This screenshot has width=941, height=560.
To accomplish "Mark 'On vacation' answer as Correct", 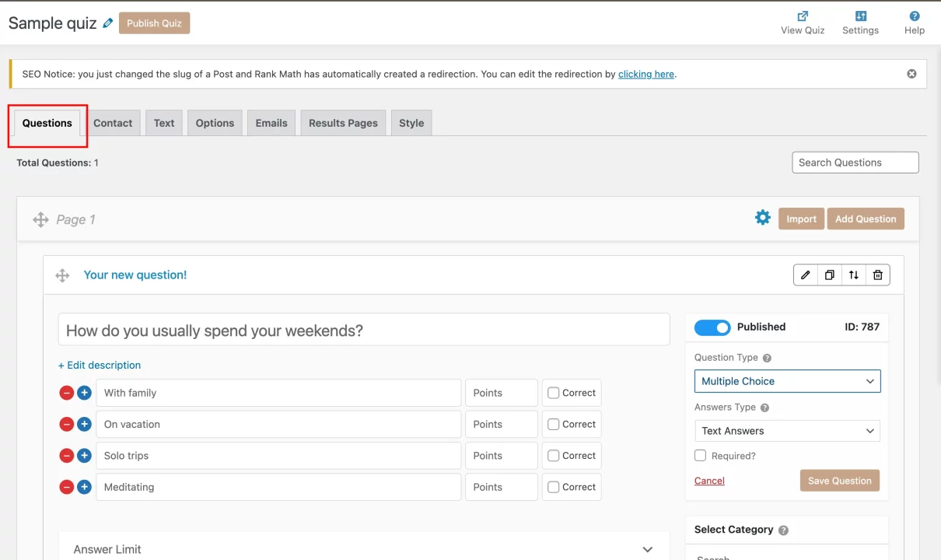I will [554, 425].
